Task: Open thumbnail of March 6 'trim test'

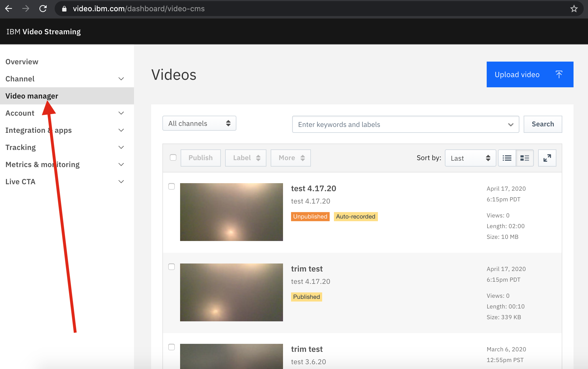Action: pos(232,356)
